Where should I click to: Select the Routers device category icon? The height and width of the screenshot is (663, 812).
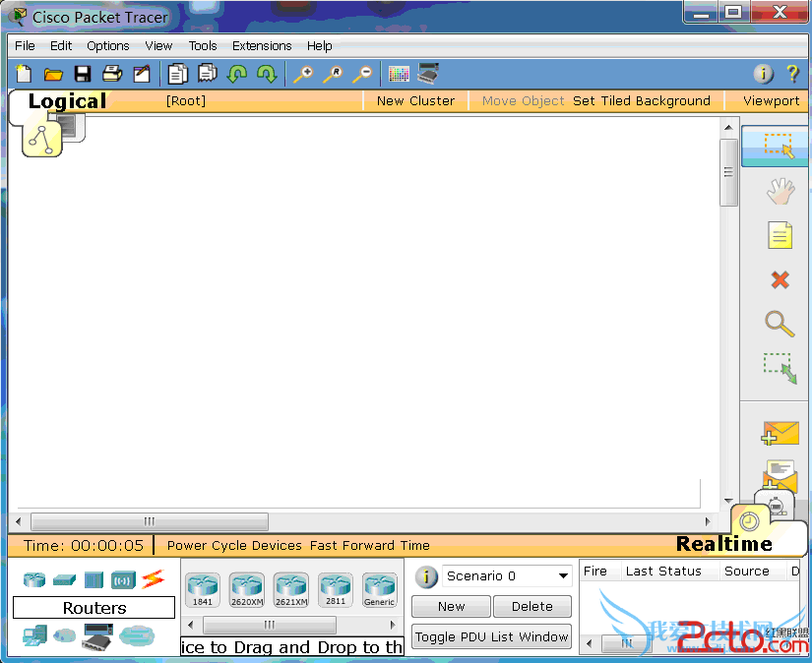pos(34,579)
